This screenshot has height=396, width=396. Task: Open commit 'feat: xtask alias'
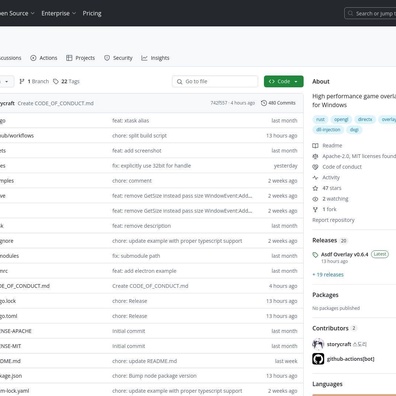click(131, 121)
